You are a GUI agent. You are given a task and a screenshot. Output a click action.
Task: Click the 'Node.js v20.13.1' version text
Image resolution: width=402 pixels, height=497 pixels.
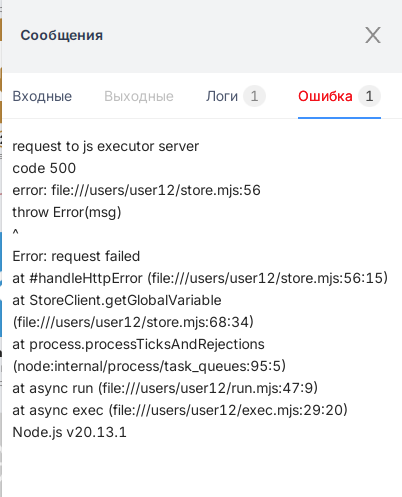click(x=70, y=432)
